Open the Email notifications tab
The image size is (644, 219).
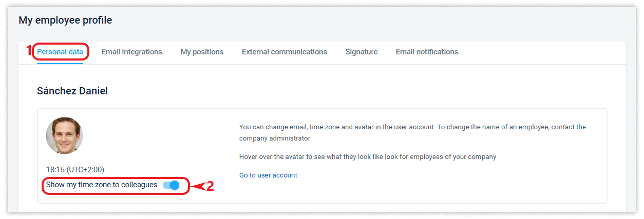pos(427,52)
